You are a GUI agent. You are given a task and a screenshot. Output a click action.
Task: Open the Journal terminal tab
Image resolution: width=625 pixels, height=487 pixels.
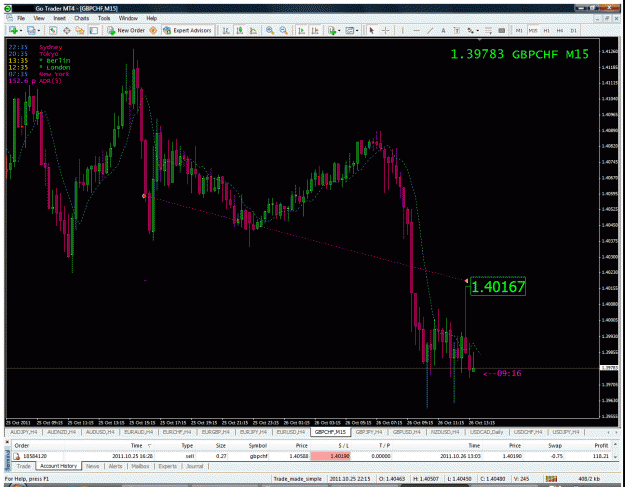click(195, 466)
